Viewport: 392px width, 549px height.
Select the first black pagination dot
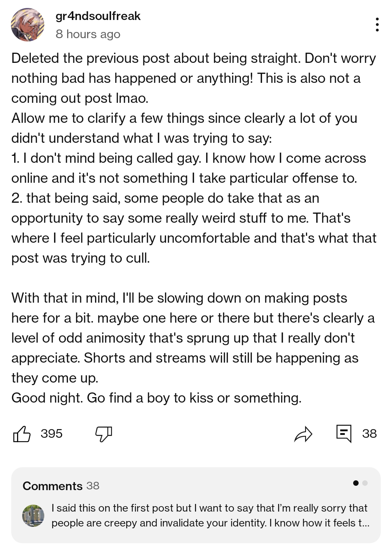tap(356, 483)
